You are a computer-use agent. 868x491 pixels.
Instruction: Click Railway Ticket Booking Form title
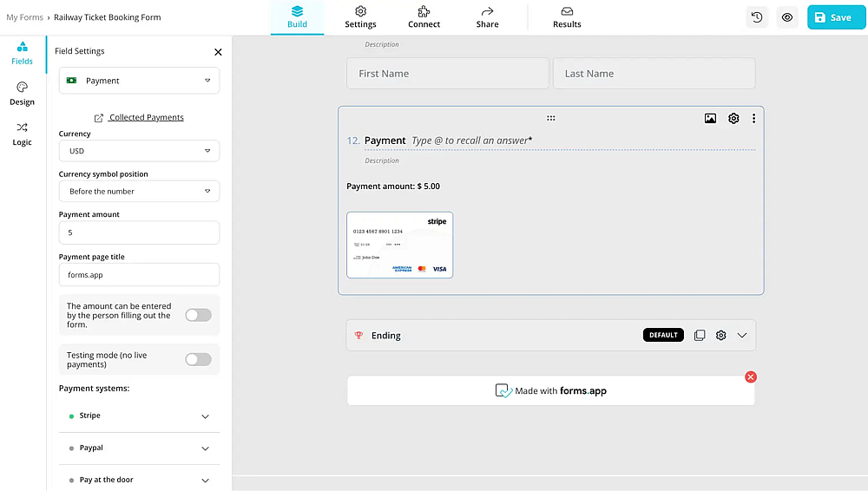[108, 17]
